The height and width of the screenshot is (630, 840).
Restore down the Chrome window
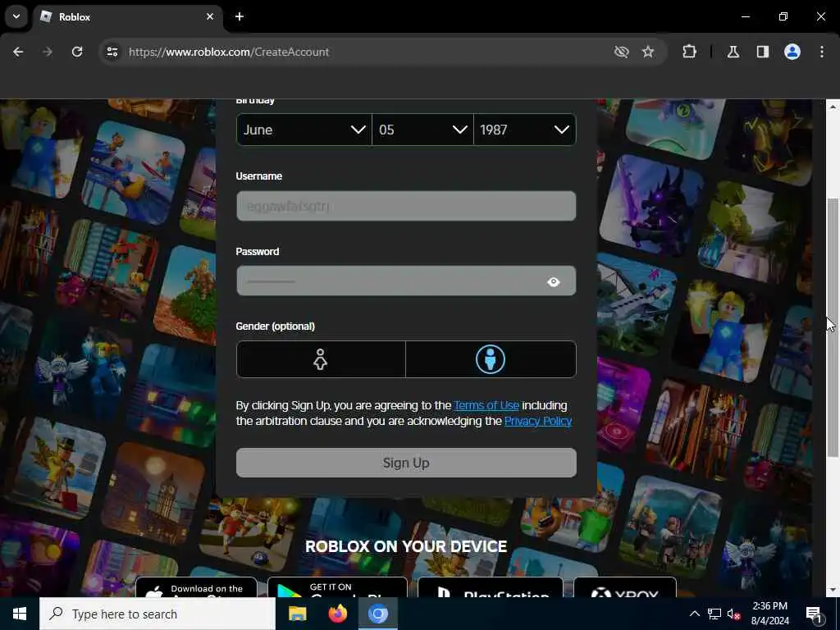point(783,16)
